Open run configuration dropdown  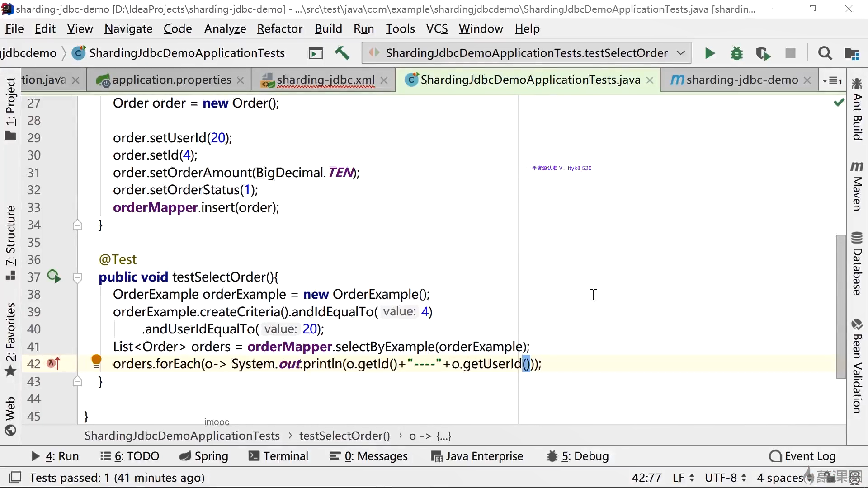(680, 53)
